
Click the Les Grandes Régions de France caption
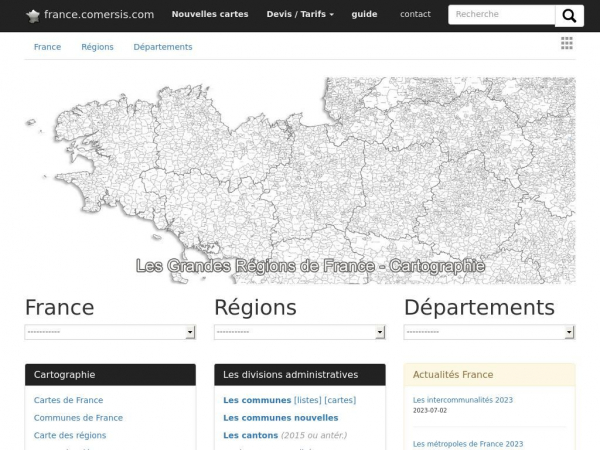tap(310, 266)
